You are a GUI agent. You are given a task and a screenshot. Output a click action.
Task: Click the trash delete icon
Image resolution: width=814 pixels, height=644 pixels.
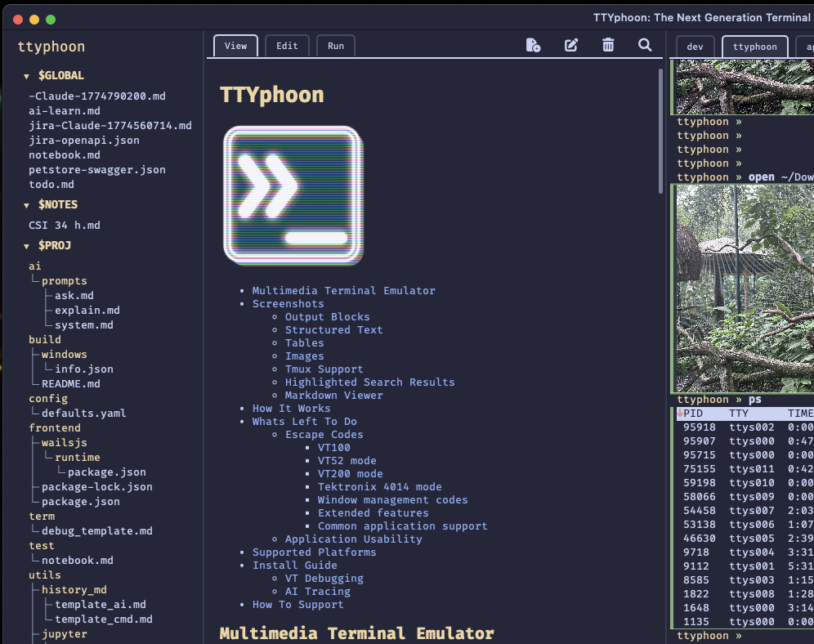(608, 45)
